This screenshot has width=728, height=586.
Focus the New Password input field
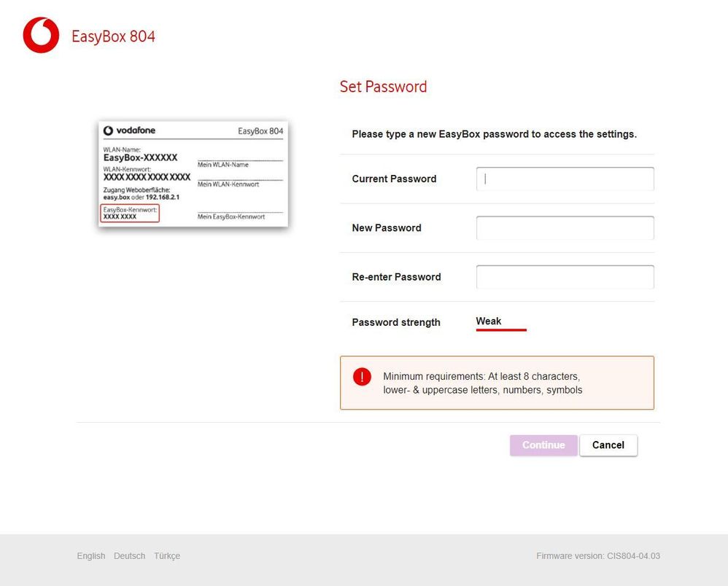tap(565, 228)
